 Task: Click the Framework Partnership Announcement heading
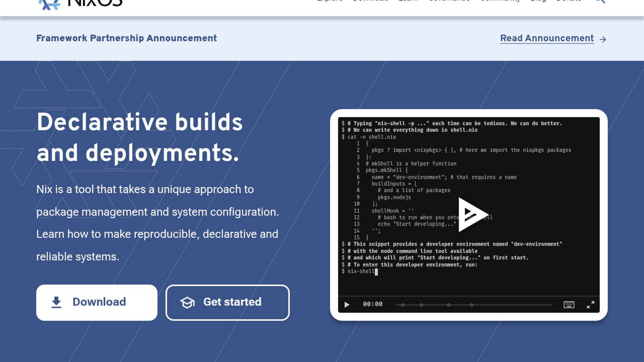[x=126, y=38]
